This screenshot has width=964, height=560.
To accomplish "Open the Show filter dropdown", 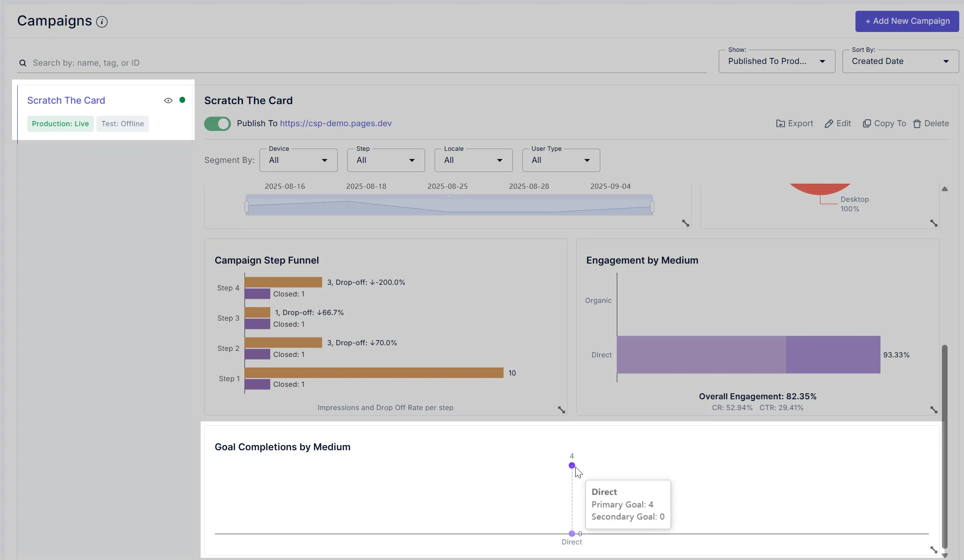I will [x=777, y=61].
